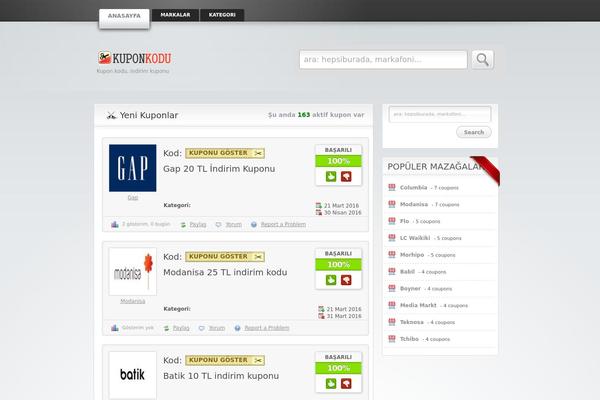The image size is (600, 400).
Task: Click the Batik coupon 100% success bar
Action: click(338, 368)
